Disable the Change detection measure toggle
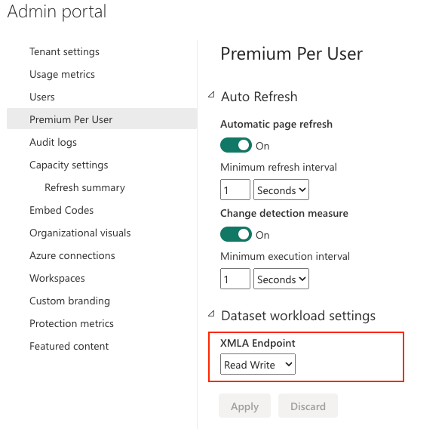 236,234
